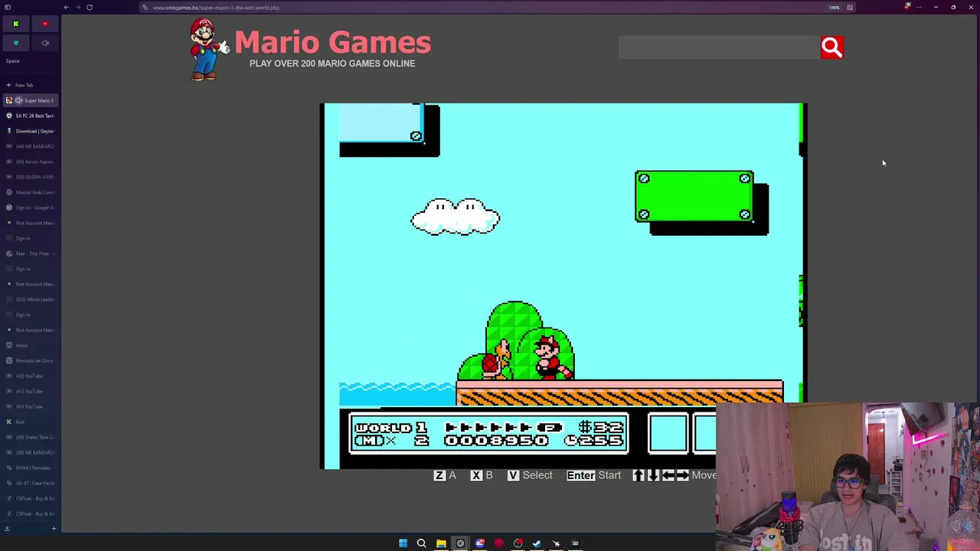Open the Inbox tab
This screenshot has height=551, width=980.
point(31,345)
